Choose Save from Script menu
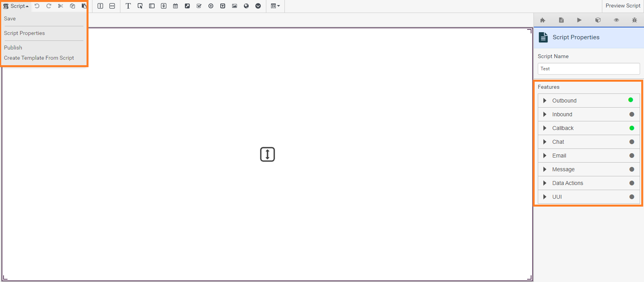Viewport: 644px width, 282px height. 10,18
